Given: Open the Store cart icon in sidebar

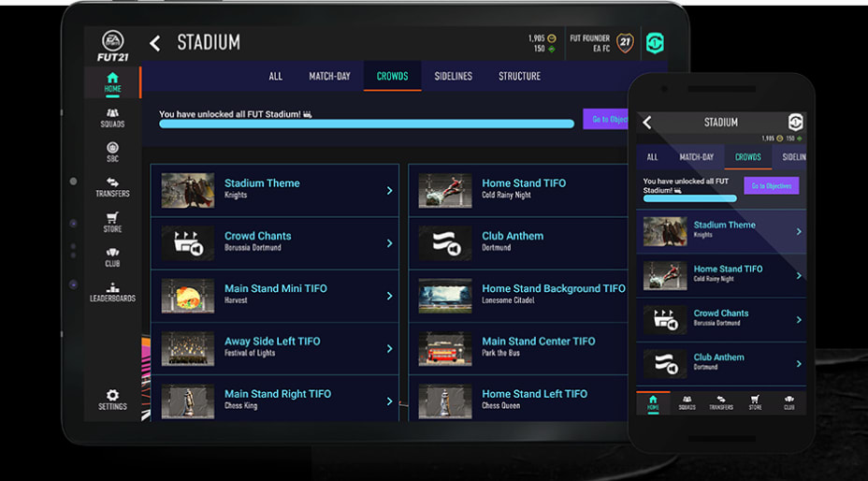Looking at the screenshot, I should coord(112,222).
